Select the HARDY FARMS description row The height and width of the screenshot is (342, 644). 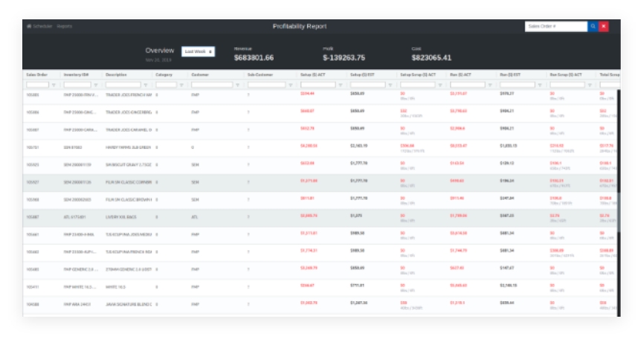coord(320,148)
